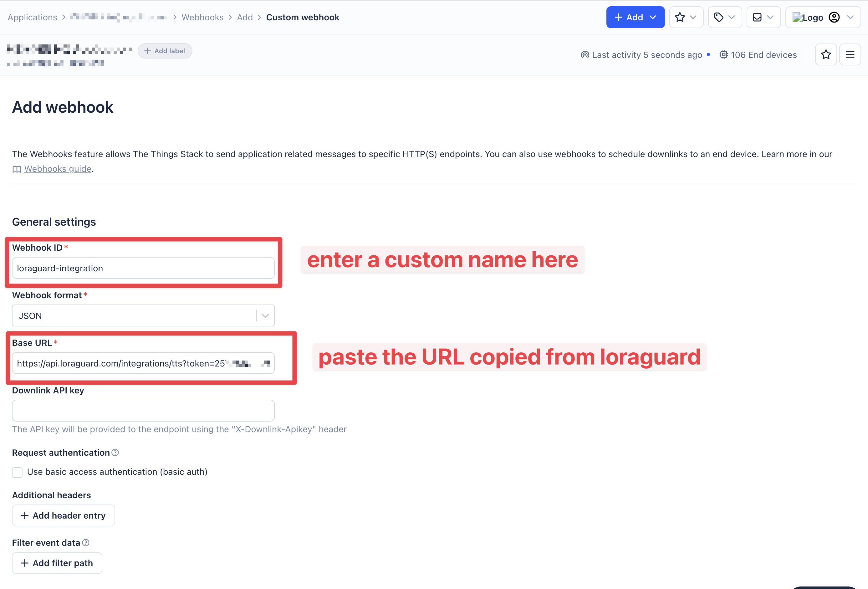Screen dimensions: 868x589
Task: Click Add label button
Action: [x=165, y=51]
